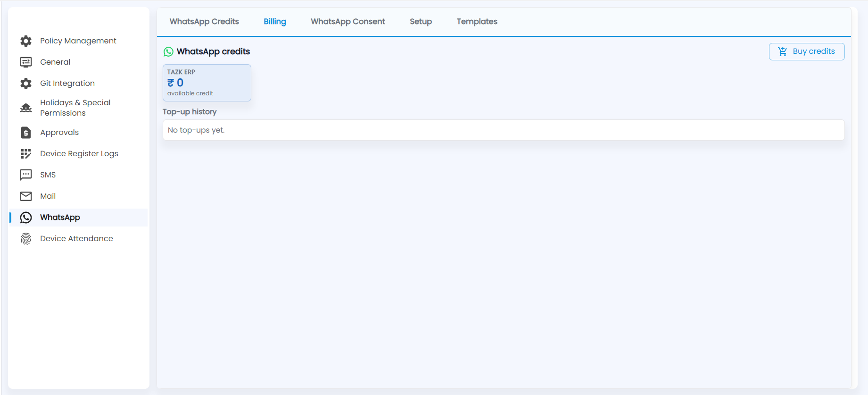Click the Device Register Logs icon
The width and height of the screenshot is (868, 395).
26,154
